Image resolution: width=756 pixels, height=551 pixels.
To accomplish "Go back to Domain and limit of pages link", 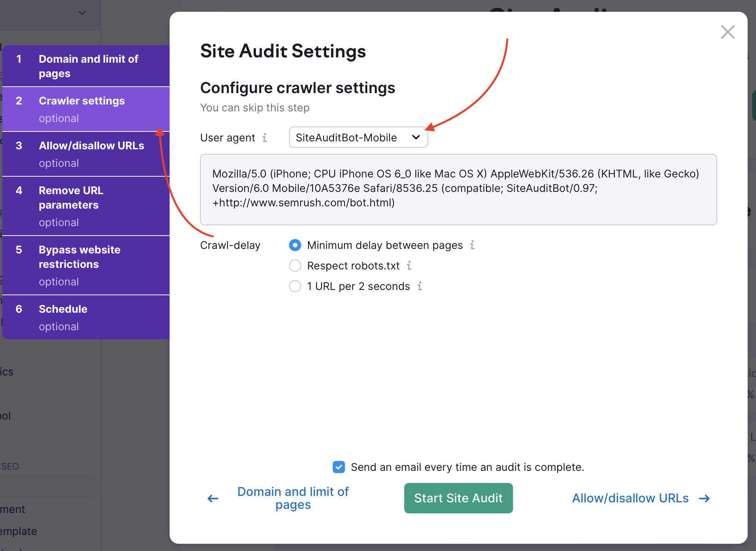I will 293,498.
